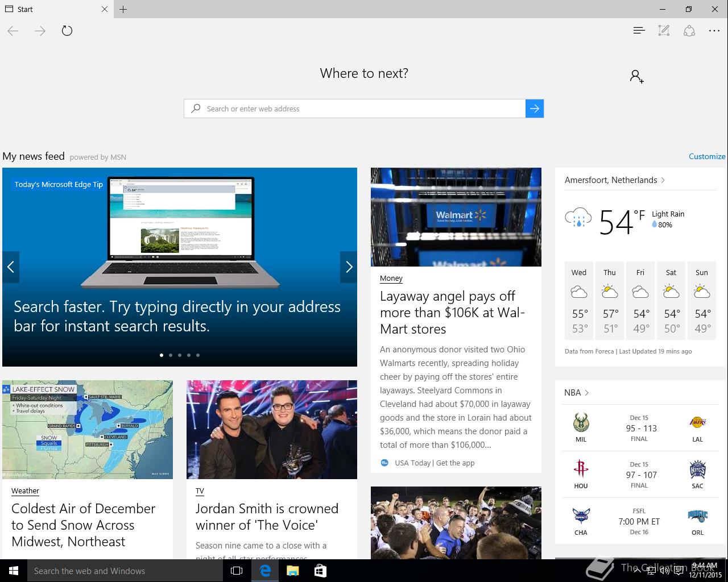The height and width of the screenshot is (582, 728).
Task: Click the Sacramento Kings SAC logo
Action: click(x=697, y=469)
